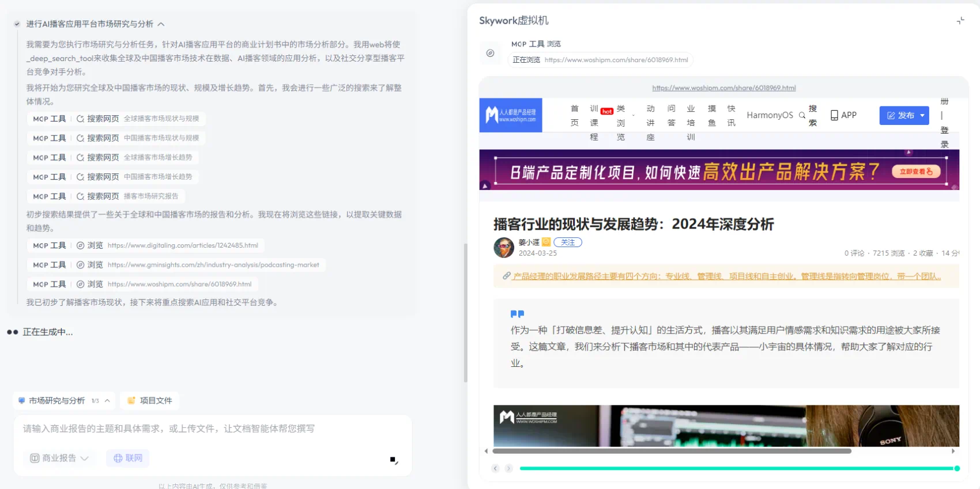Screen dimensions: 980x489
Task: Open the woshipm.com browse step in chat
Action: pyautogui.click(x=142, y=285)
